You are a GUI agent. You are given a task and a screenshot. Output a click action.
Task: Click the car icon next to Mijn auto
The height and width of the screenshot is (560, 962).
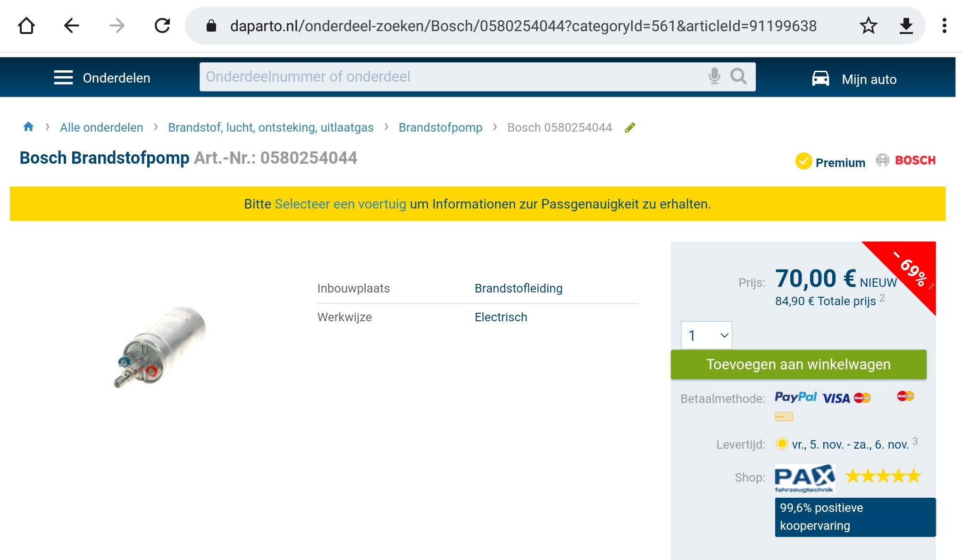coord(820,78)
